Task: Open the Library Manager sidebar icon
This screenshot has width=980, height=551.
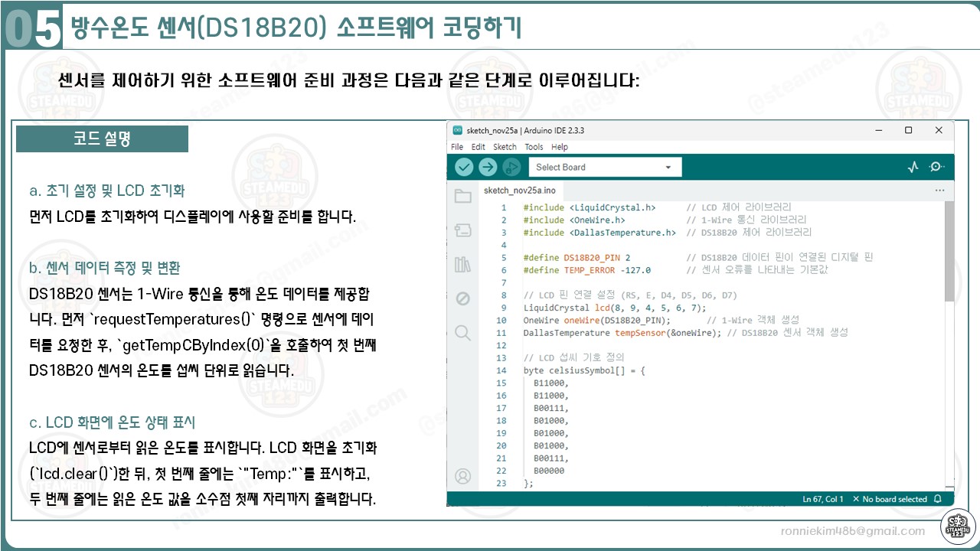Action: 462,265
